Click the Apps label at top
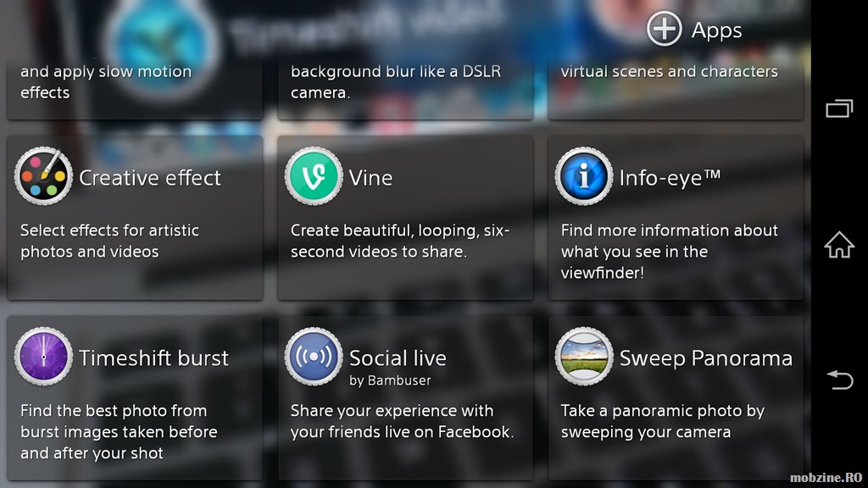The image size is (868, 488). [x=716, y=30]
